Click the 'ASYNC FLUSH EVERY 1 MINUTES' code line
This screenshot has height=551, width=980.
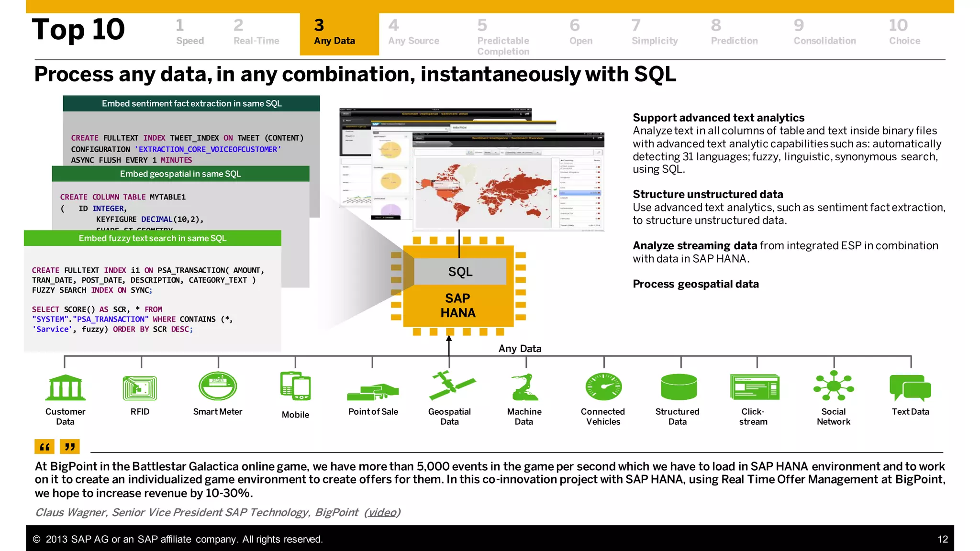(132, 160)
